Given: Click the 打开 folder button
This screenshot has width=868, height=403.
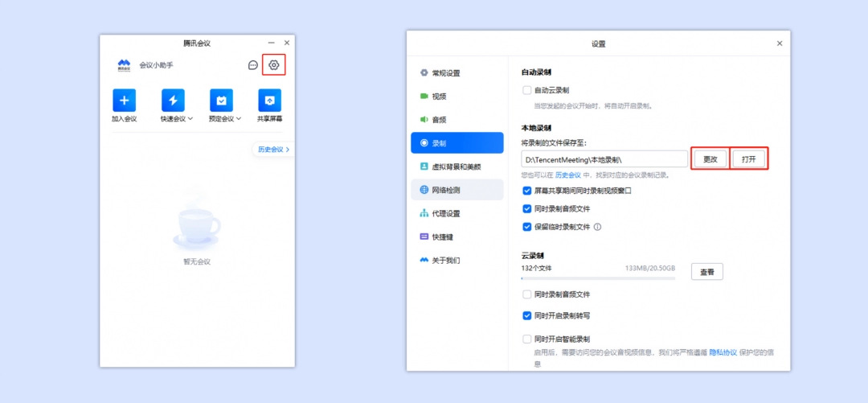Looking at the screenshot, I should pos(749,159).
